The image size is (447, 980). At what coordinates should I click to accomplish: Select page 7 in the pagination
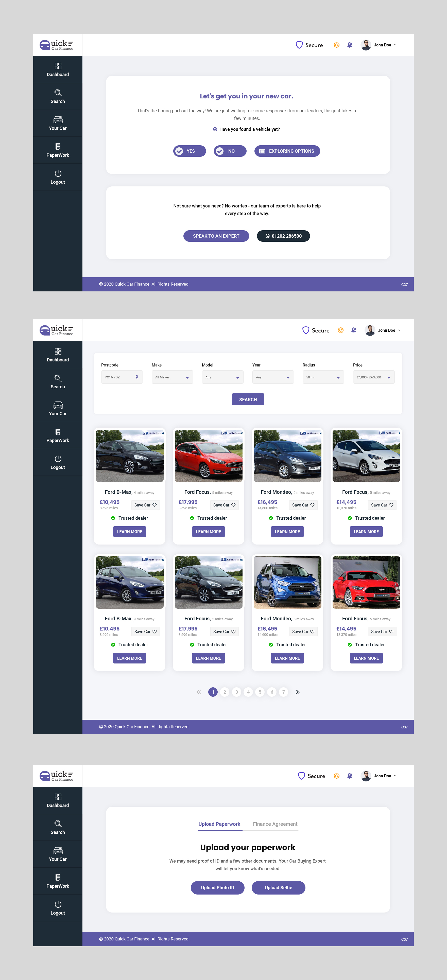[x=283, y=692]
